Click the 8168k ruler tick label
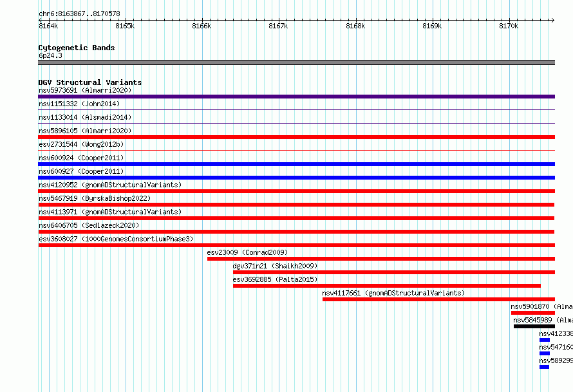 tap(355, 26)
